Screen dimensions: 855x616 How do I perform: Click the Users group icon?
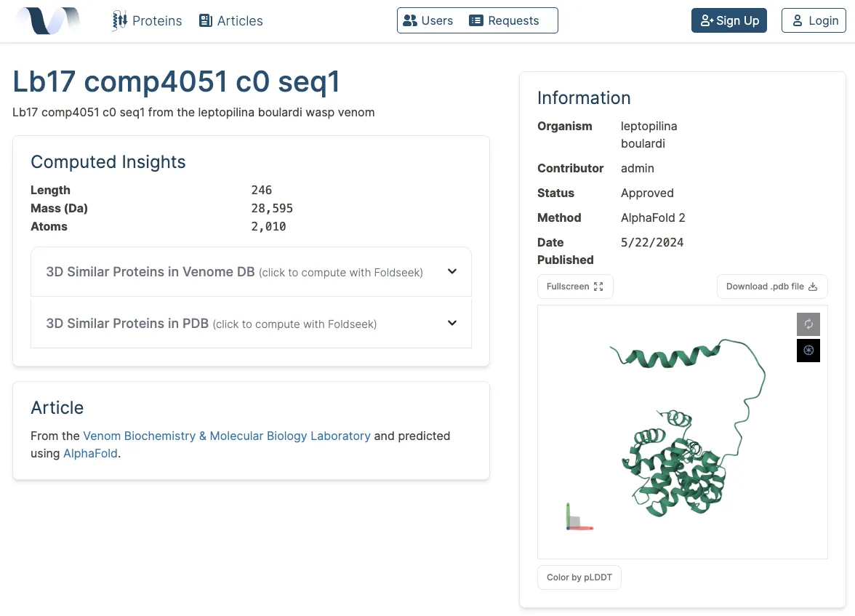tap(409, 21)
